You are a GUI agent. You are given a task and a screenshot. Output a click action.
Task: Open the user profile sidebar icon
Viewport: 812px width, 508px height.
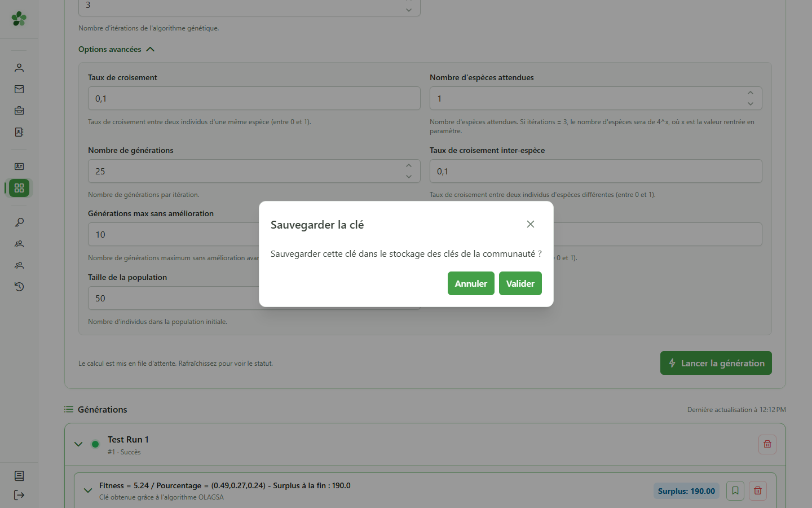19,68
